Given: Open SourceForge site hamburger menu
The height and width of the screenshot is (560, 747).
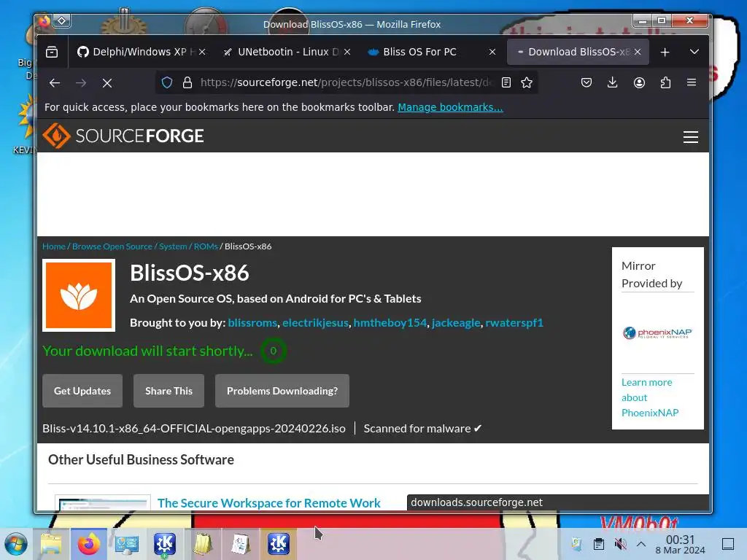Looking at the screenshot, I should tap(691, 137).
